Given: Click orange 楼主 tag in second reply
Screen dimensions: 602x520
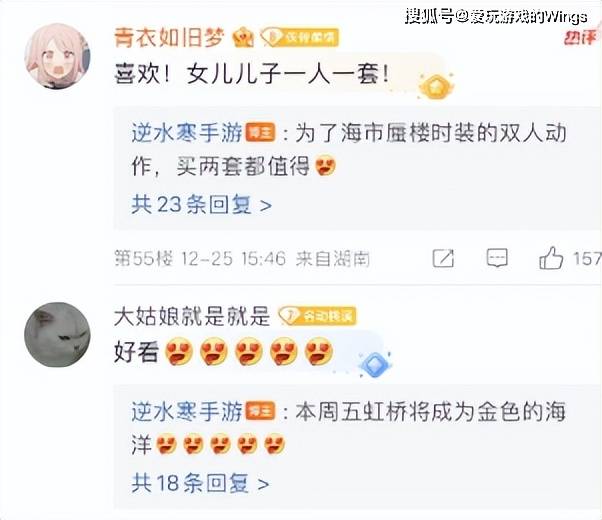Looking at the screenshot, I should point(261,411).
